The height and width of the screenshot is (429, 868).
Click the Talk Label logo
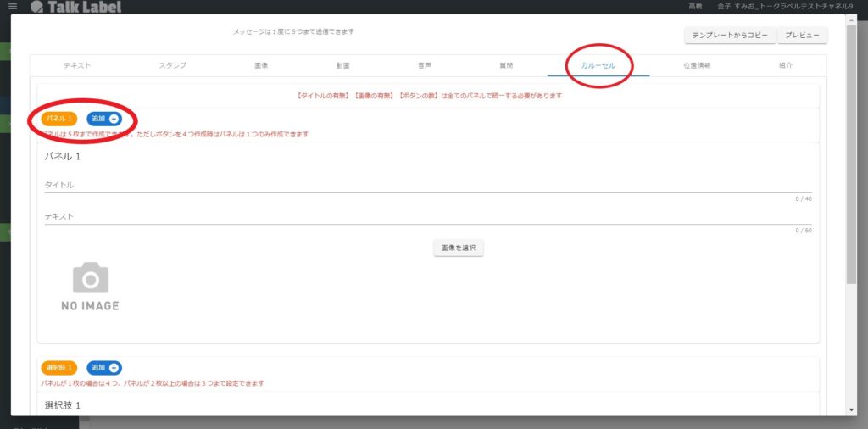[75, 7]
